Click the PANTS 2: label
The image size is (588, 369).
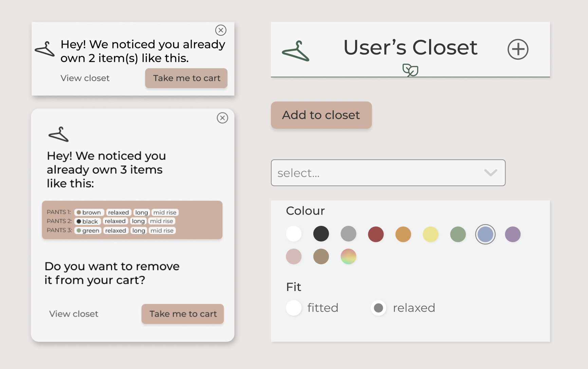tap(59, 221)
